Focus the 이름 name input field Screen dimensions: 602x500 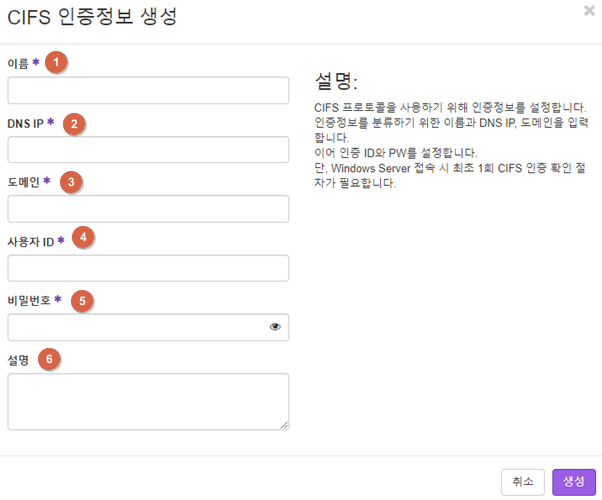(x=148, y=91)
